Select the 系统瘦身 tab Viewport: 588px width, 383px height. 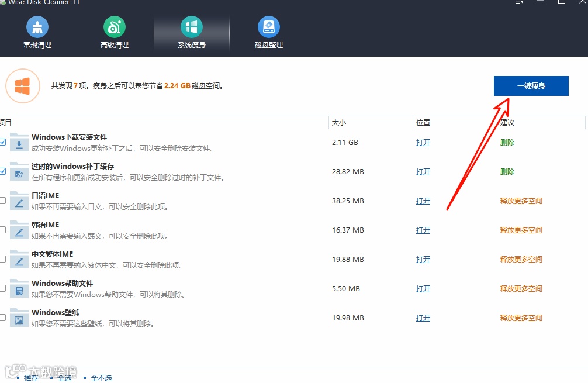192,33
